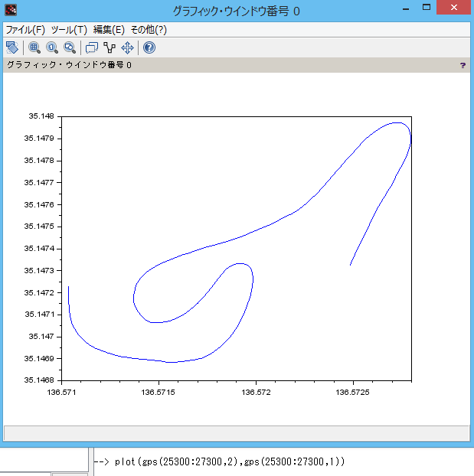Click the info bar label グラフィック・ウインドウ番号 0
Screen dimensions: 474x476
click(x=69, y=65)
